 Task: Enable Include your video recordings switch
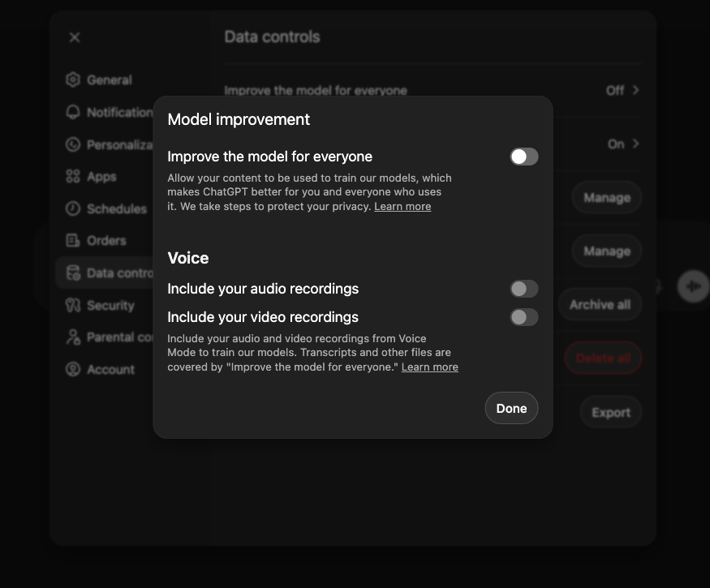point(524,317)
